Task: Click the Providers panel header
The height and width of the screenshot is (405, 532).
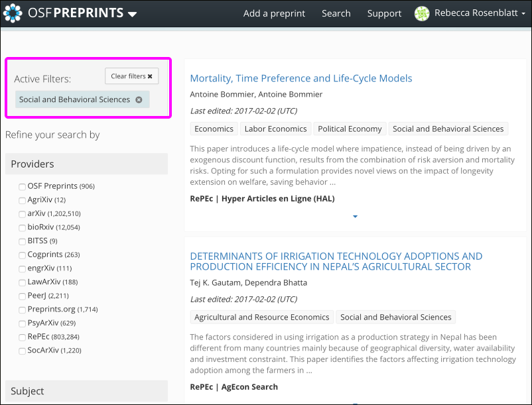Action: click(86, 164)
